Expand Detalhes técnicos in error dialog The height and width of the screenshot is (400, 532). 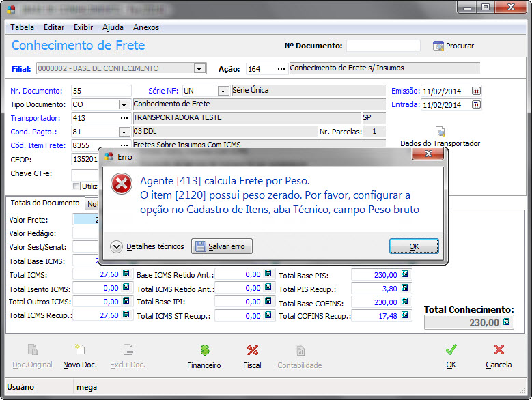(x=116, y=246)
